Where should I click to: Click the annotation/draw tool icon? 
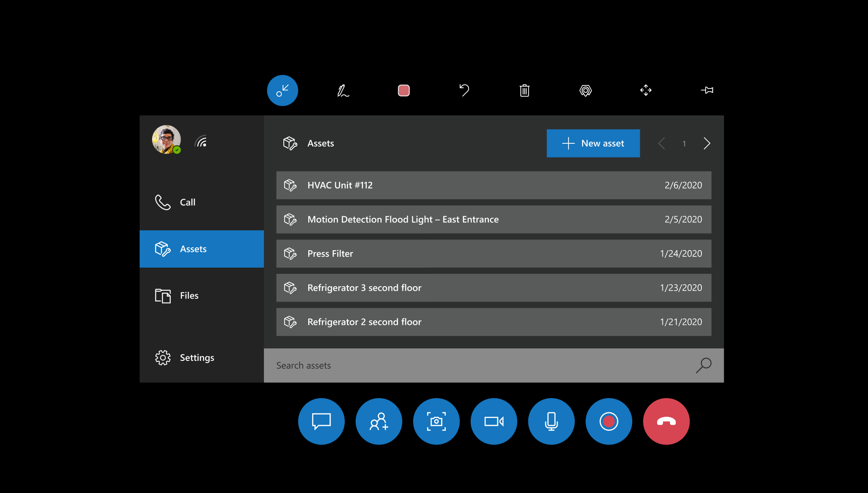click(x=344, y=90)
